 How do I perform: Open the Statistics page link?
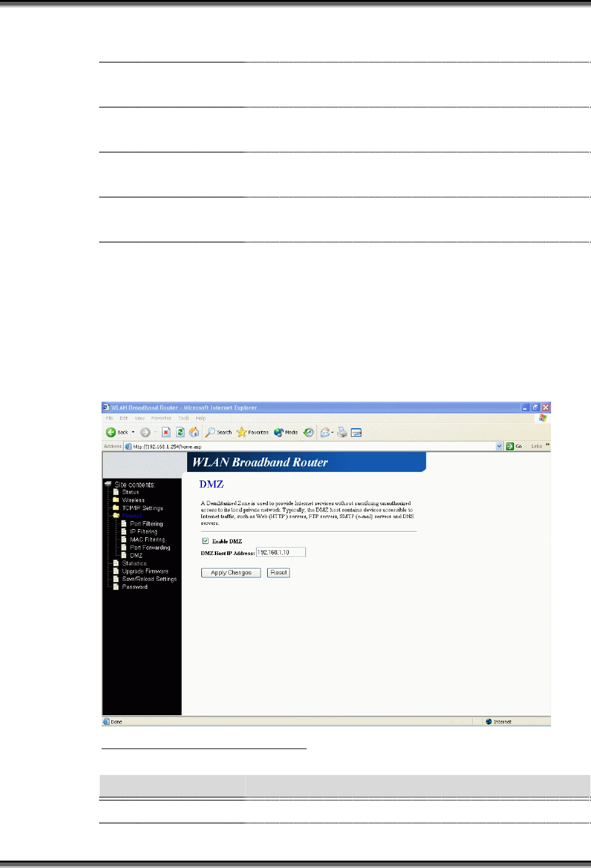134,563
